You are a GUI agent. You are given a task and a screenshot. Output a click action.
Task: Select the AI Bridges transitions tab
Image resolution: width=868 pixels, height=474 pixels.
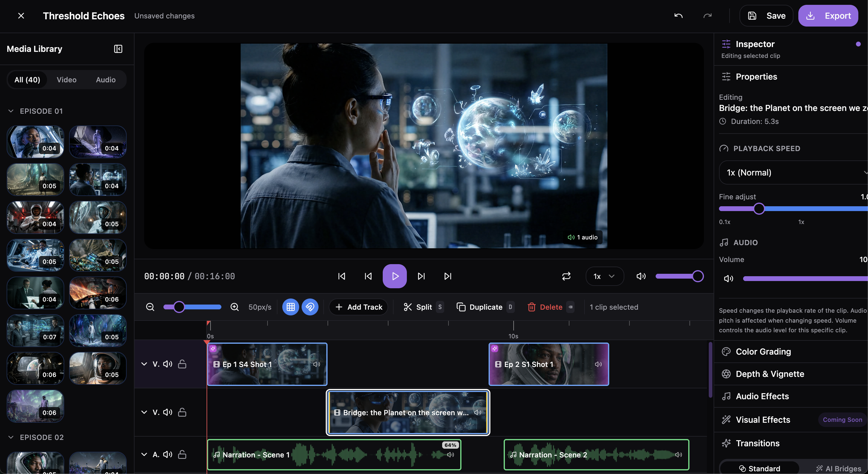pos(838,468)
